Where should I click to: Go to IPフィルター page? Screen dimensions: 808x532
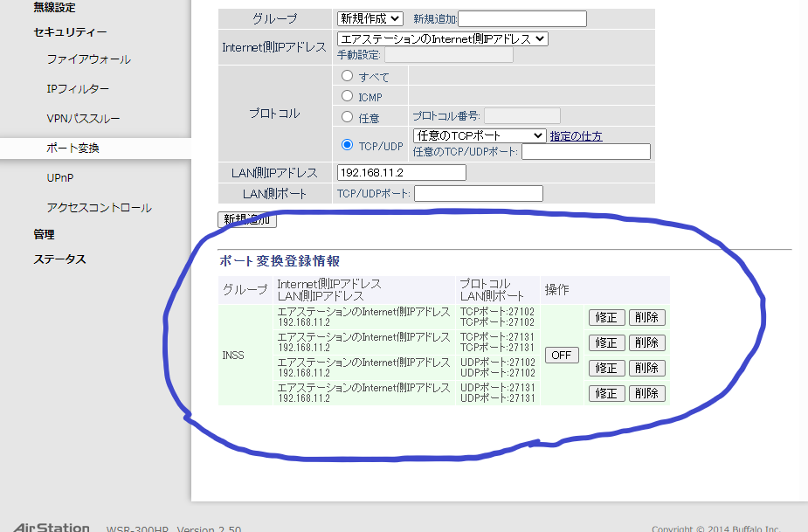tap(78, 89)
